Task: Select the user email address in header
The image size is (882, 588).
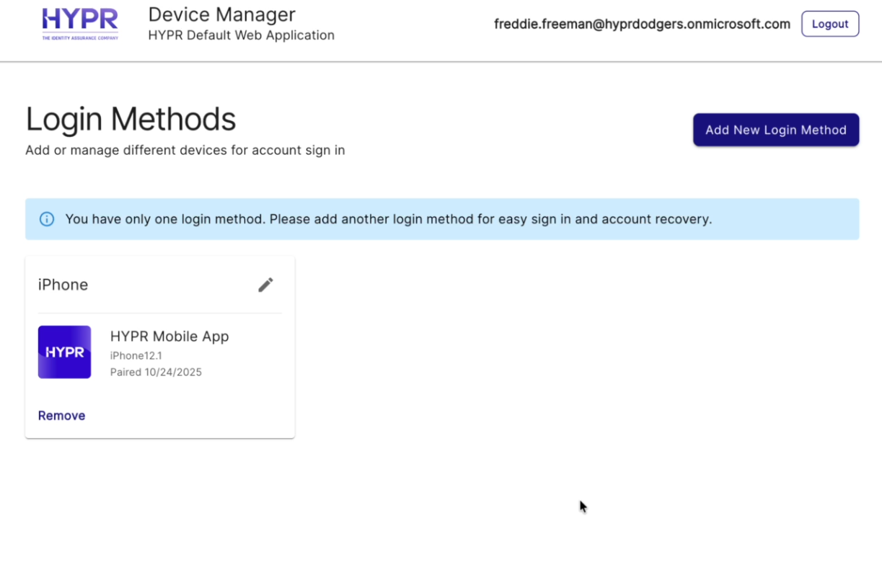Action: 641,24
